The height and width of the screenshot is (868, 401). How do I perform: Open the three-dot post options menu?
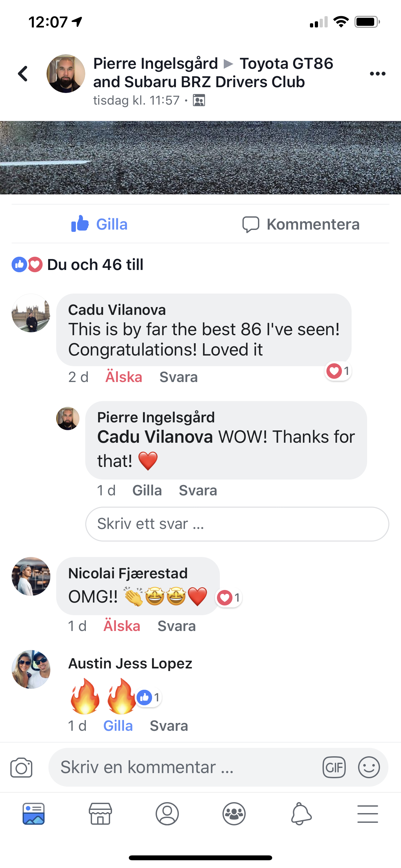coord(377,73)
